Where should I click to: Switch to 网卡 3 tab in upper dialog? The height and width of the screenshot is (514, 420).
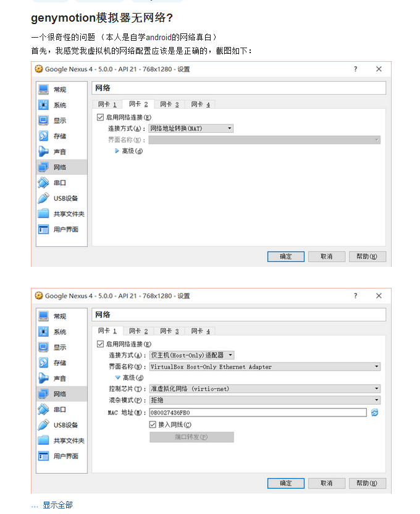(169, 104)
